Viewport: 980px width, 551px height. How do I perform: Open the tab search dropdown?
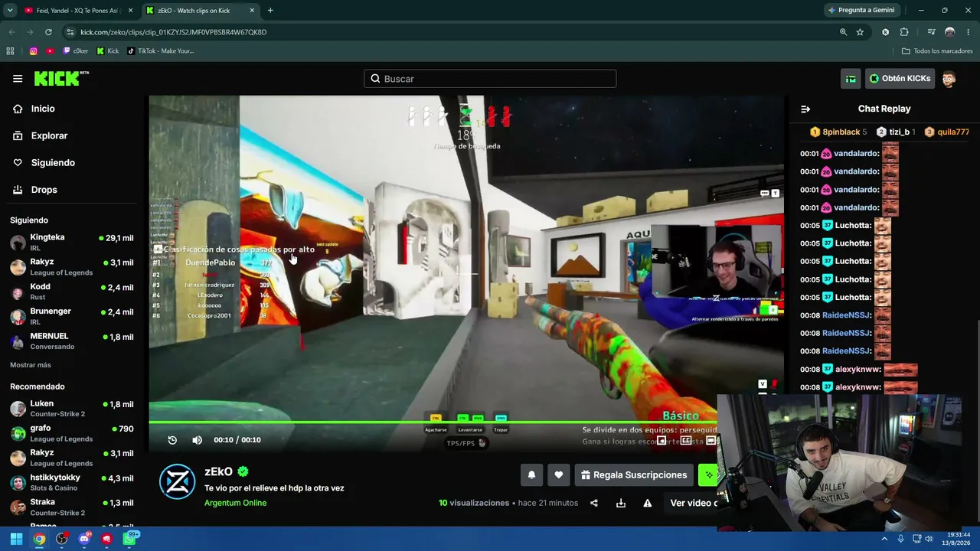10,11
